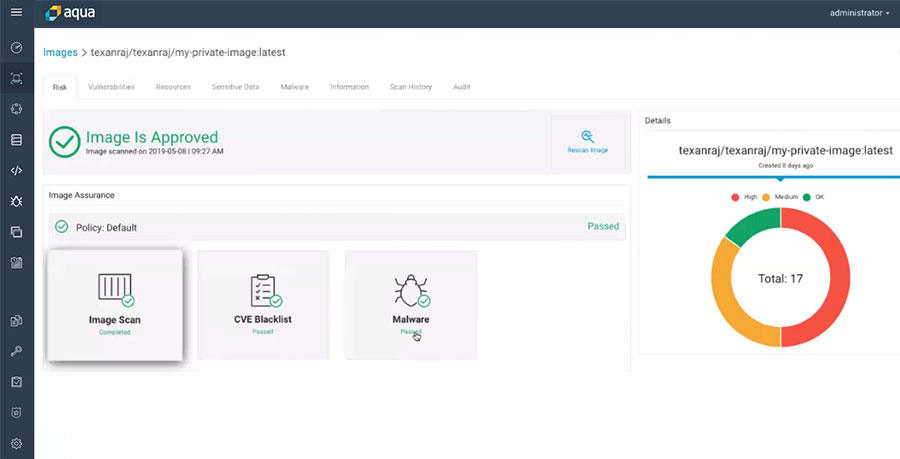Select the Audit tab
Screen dimensions: 900x459
pyautogui.click(x=461, y=87)
